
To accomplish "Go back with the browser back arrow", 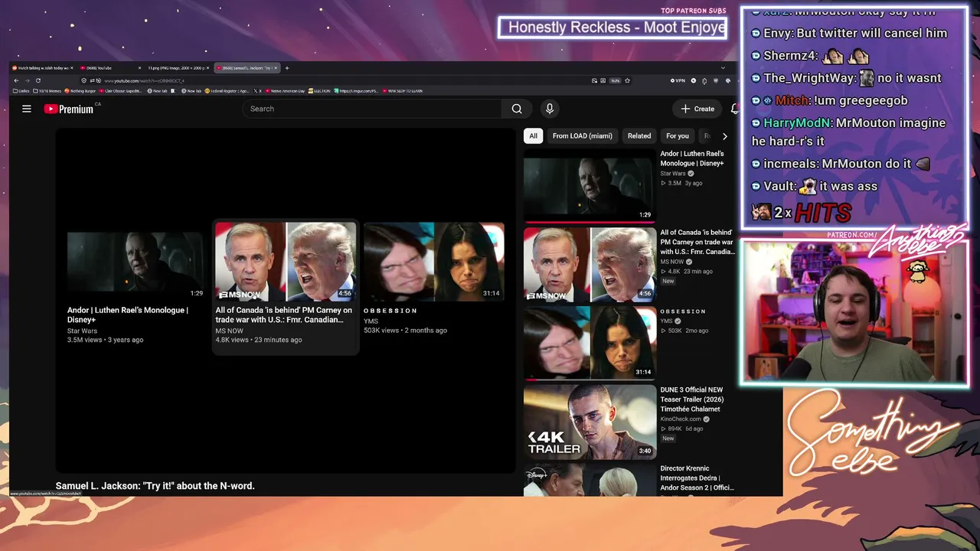I will 16,80.
